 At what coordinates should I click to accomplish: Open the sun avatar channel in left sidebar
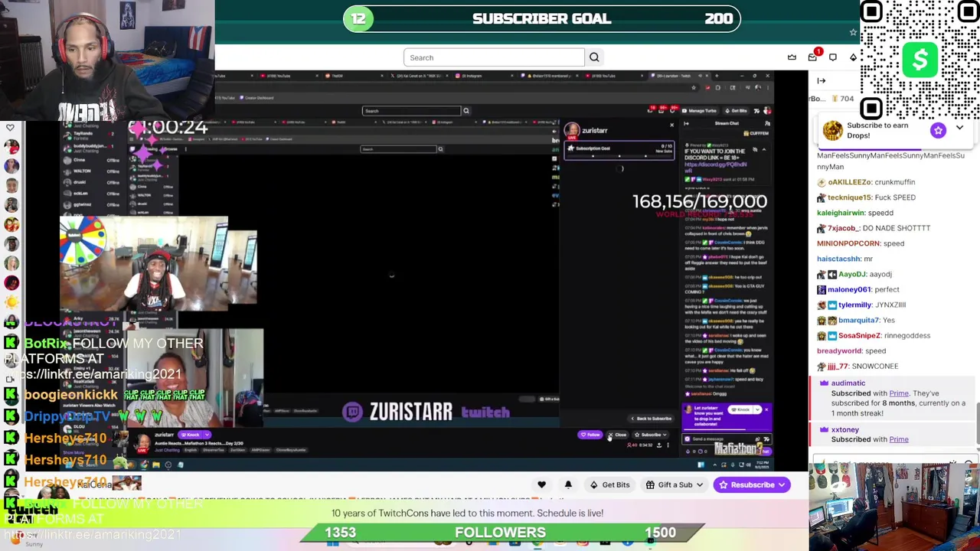11,302
